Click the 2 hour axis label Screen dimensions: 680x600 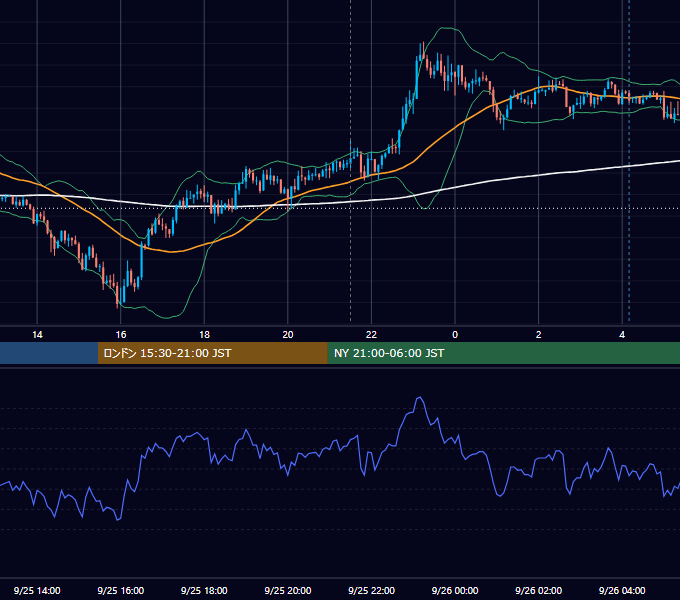click(x=539, y=335)
